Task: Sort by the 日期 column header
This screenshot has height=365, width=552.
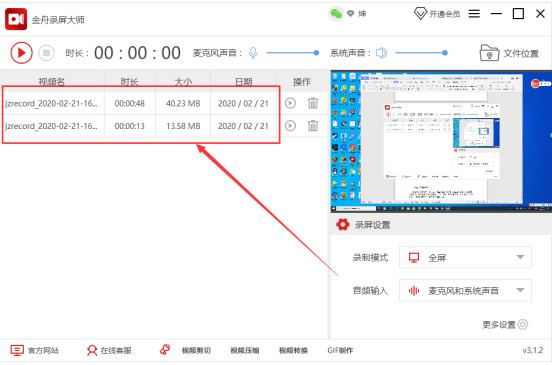Action: tap(243, 82)
